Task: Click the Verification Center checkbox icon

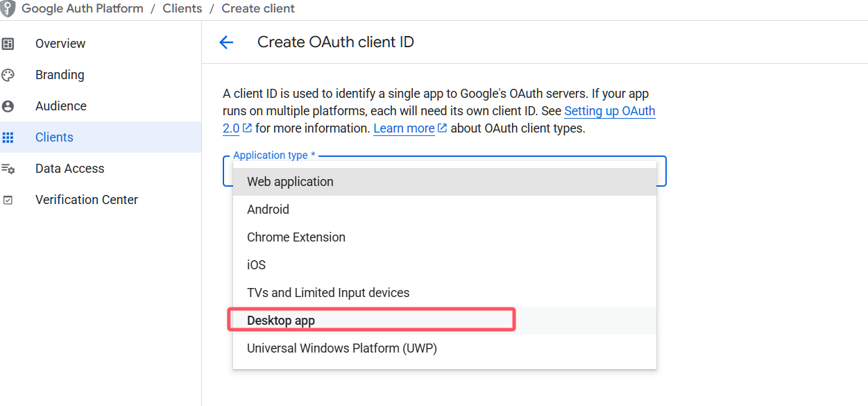Action: click(x=8, y=200)
